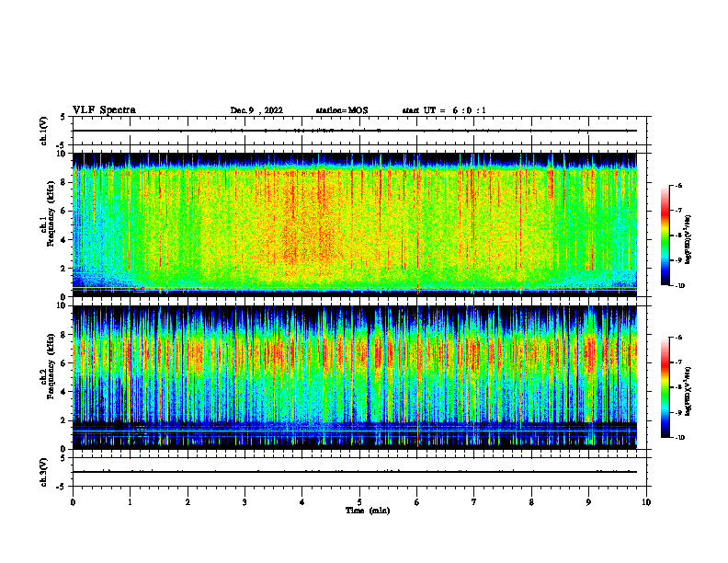Click the "4" kHz tick on ch.2 frequency axis
The width and height of the screenshot is (728, 563).
pyautogui.click(x=64, y=392)
